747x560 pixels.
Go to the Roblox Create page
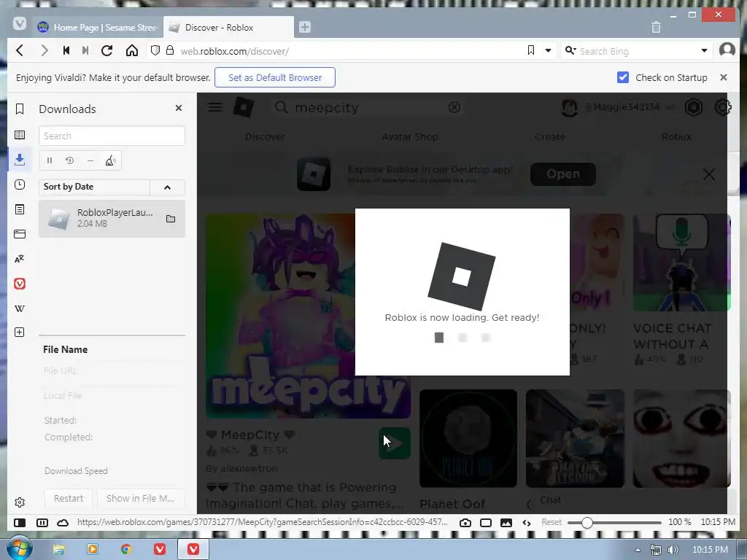tap(550, 136)
